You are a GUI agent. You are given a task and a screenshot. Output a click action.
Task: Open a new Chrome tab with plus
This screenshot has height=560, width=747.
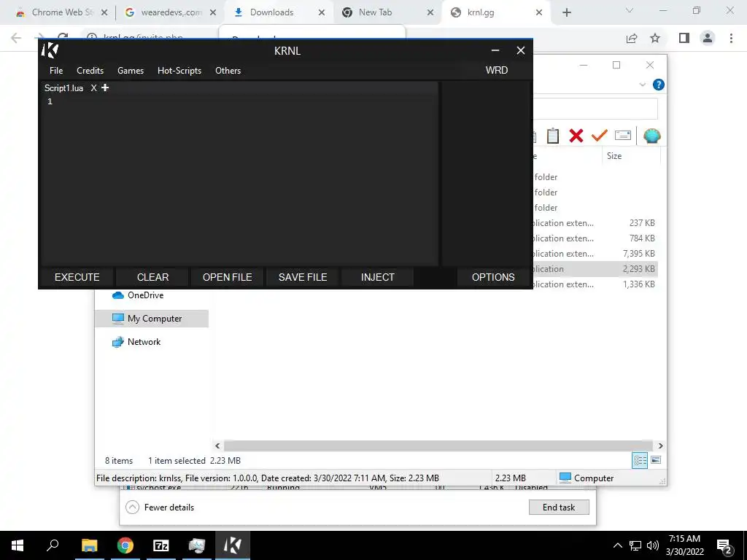(x=566, y=13)
